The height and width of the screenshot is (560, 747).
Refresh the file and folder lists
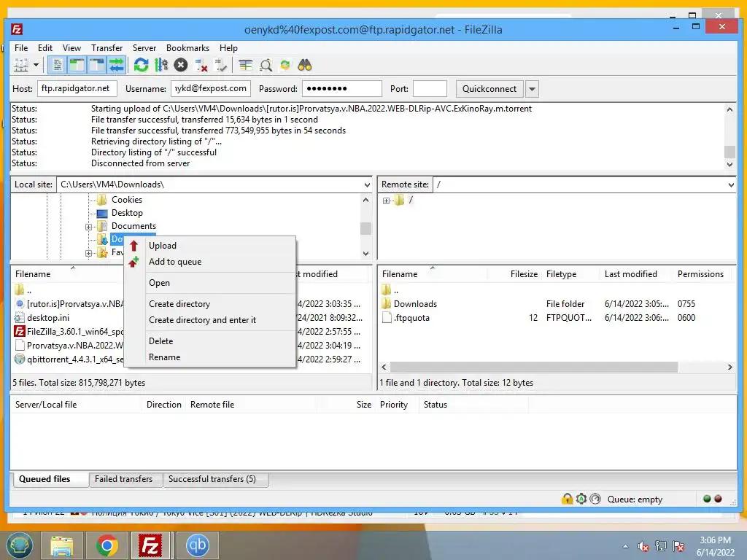click(141, 65)
